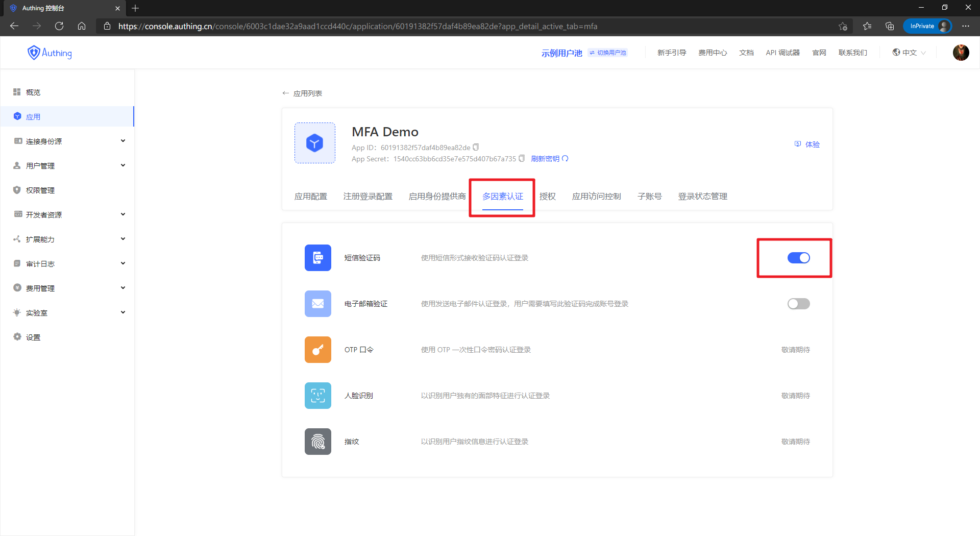Click the MFA Demo application logo
The height and width of the screenshot is (536, 980).
(x=315, y=143)
